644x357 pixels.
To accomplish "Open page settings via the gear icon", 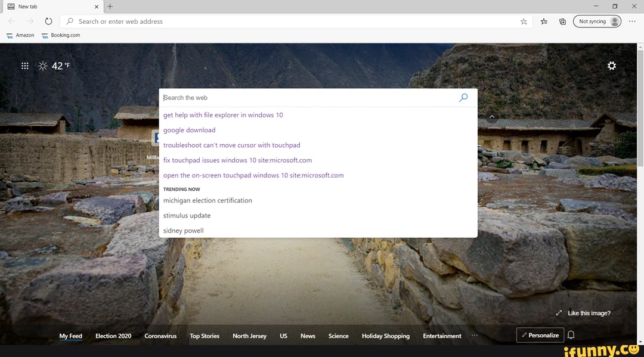I will [x=612, y=66].
